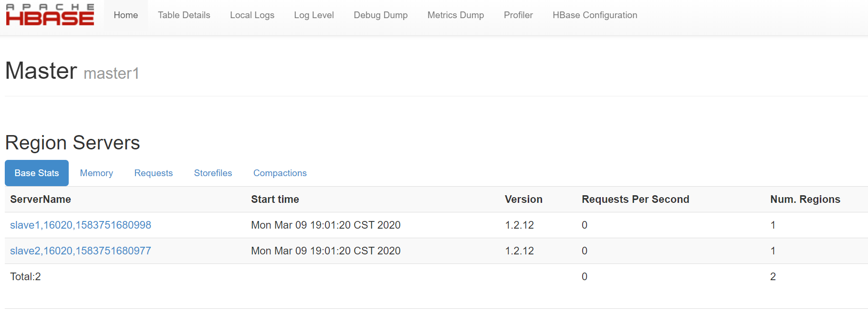868x326 pixels.
Task: Open Metrics Dump page
Action: [x=456, y=15]
